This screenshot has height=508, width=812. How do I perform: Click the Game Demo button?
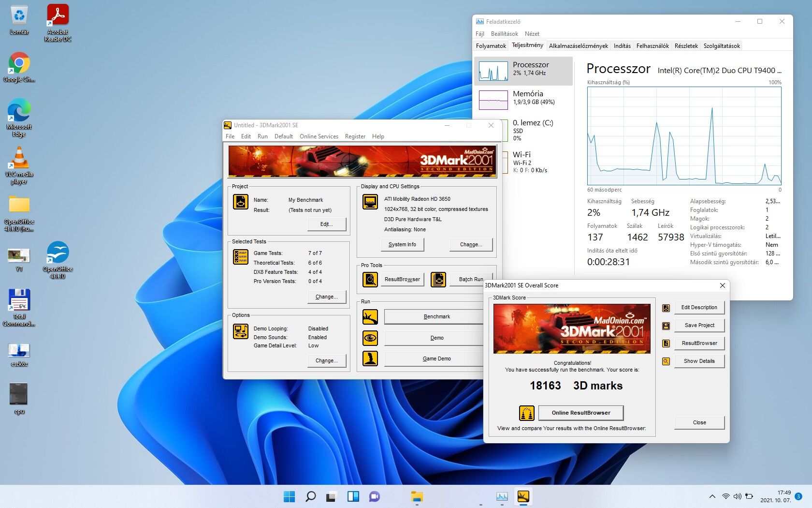tap(434, 359)
